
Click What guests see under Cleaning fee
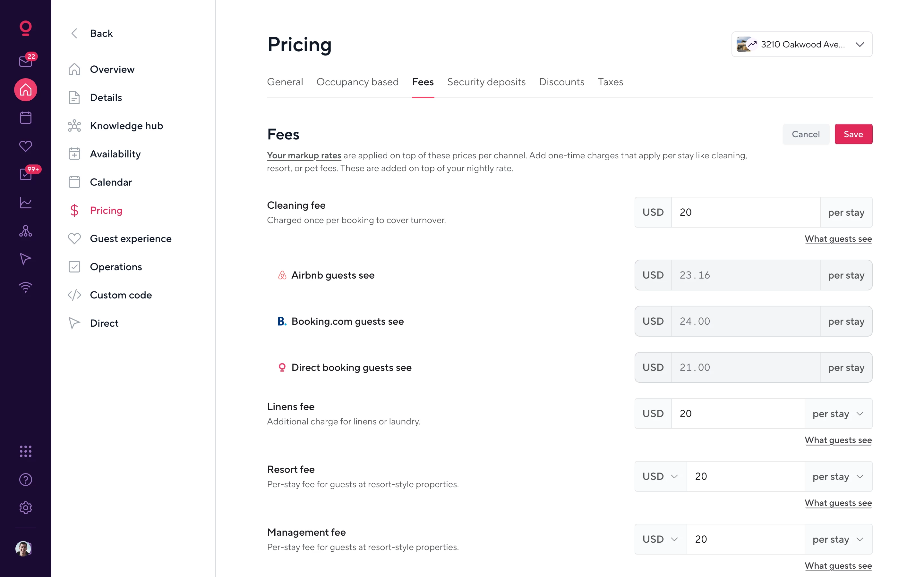point(838,239)
